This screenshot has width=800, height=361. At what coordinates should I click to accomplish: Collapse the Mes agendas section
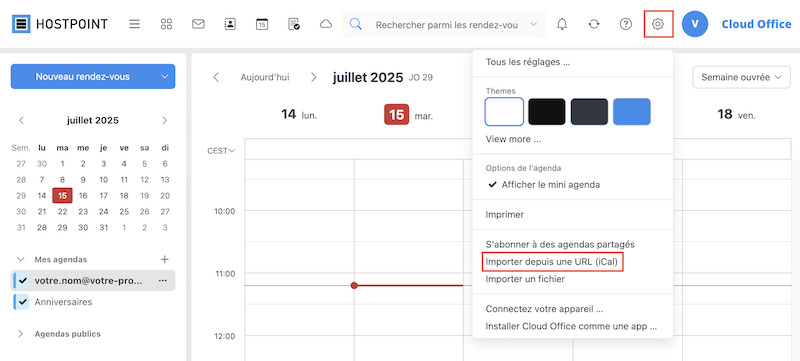coord(20,259)
